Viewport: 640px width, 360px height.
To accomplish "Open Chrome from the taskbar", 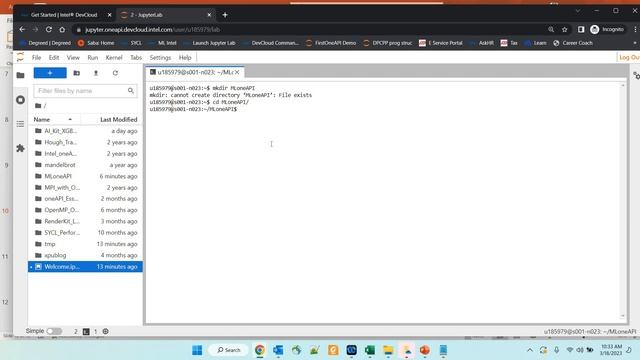I will (260, 350).
